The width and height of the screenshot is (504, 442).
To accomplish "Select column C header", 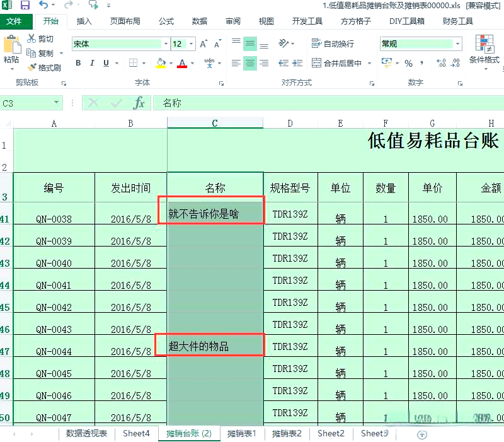I will [215, 123].
